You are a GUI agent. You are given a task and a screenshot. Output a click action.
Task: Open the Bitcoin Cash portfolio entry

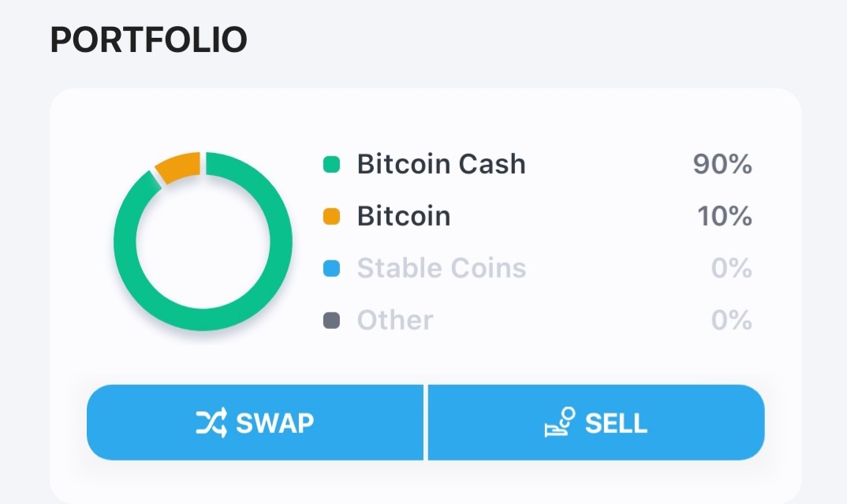pyautogui.click(x=538, y=164)
